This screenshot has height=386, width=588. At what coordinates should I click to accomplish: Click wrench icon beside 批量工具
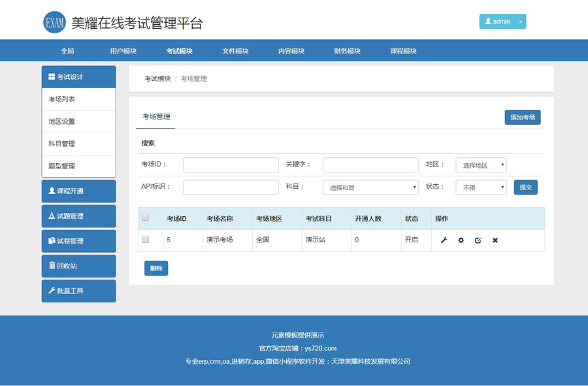coord(52,291)
